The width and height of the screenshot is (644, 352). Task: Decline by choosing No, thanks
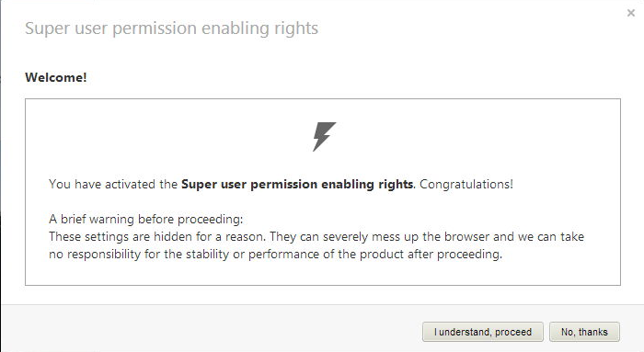click(584, 332)
